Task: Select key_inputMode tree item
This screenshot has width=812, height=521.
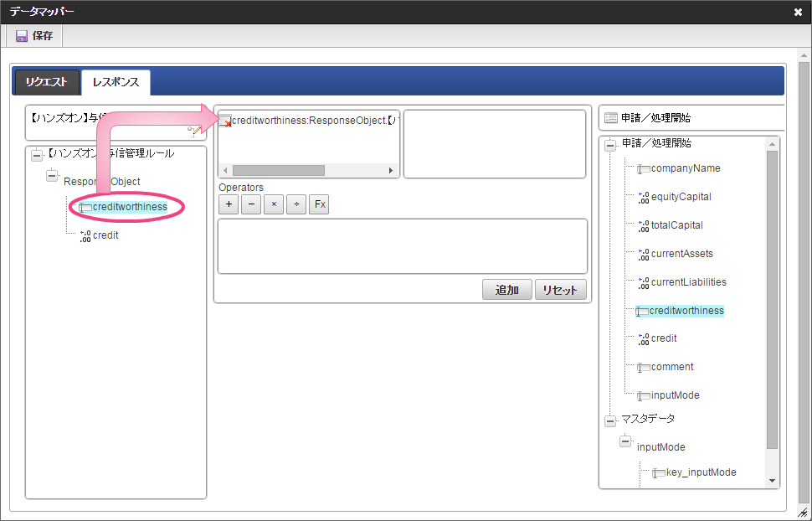Action: (702, 472)
